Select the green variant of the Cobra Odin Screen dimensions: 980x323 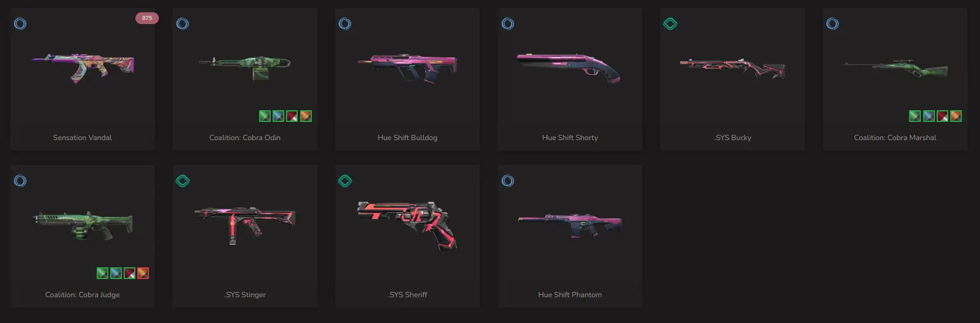(265, 116)
